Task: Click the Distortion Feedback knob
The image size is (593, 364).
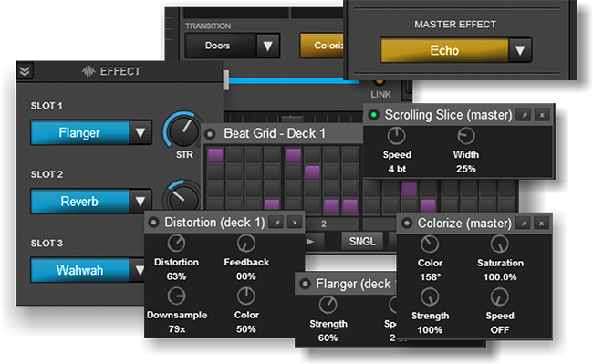Action: pos(245,243)
